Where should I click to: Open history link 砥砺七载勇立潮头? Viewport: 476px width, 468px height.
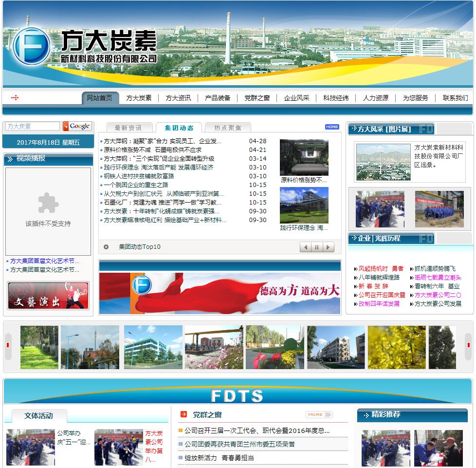(x=438, y=278)
